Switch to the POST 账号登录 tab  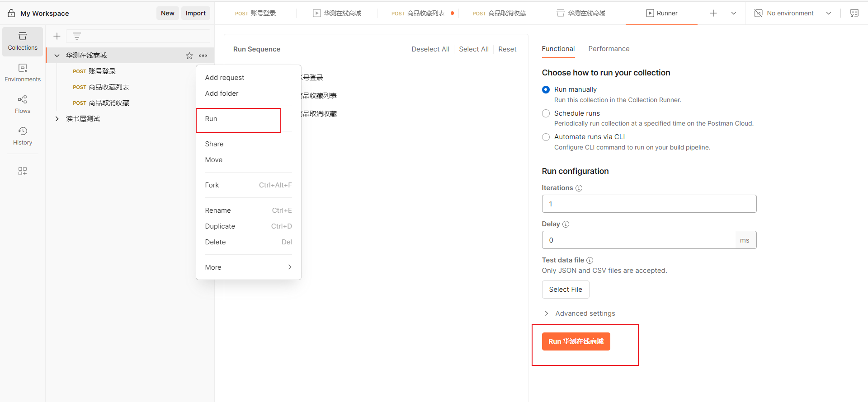coord(255,13)
